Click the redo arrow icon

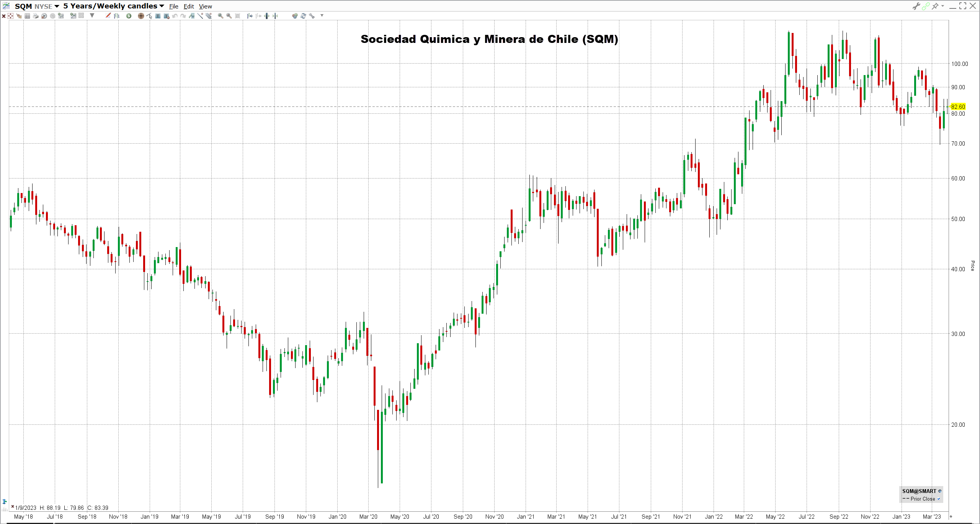(x=183, y=16)
